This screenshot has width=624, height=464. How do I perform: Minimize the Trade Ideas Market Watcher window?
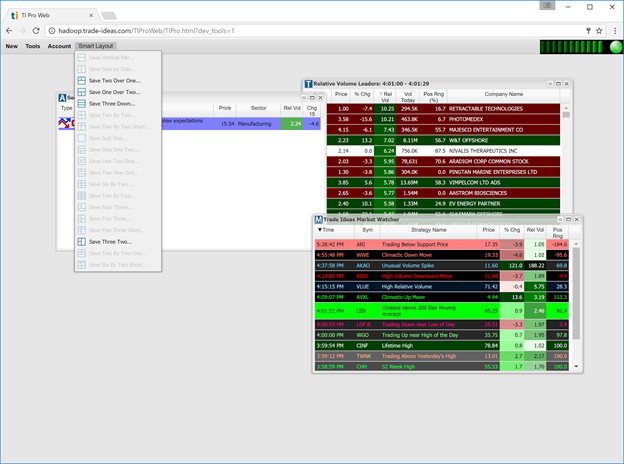pyautogui.click(x=560, y=220)
